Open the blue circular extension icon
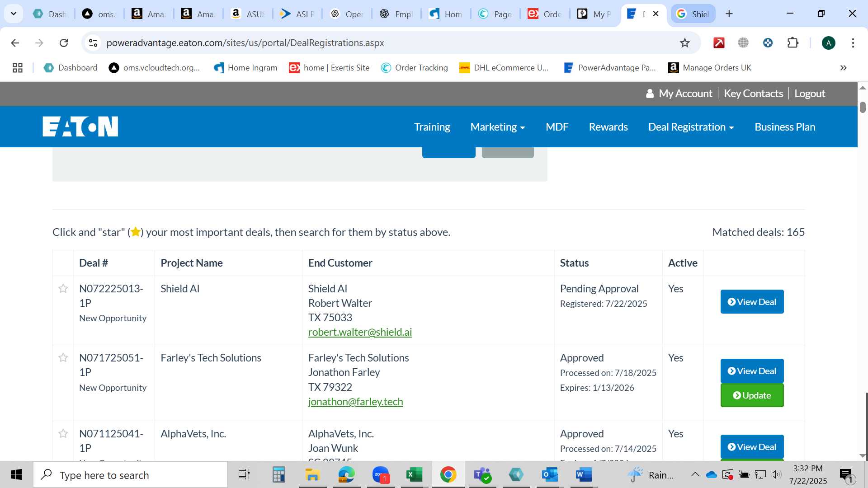Image resolution: width=868 pixels, height=488 pixels. (x=768, y=43)
